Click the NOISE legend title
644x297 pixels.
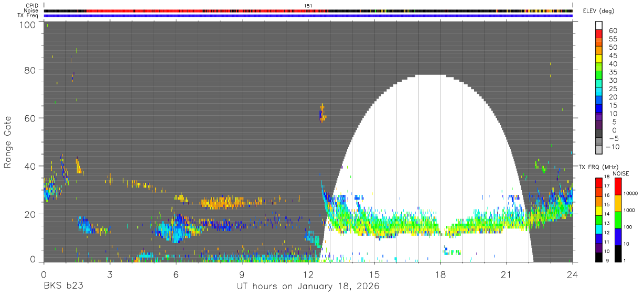620,173
